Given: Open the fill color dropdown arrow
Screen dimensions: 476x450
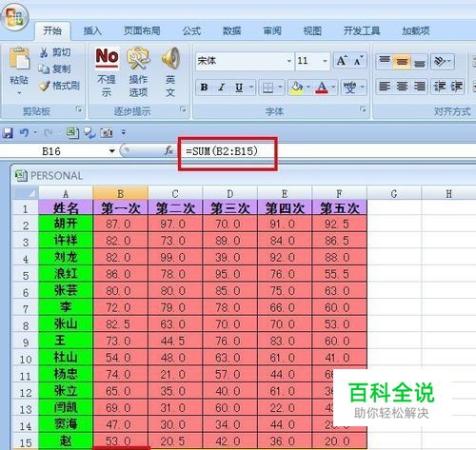Looking at the screenshot, I should click(x=307, y=87).
